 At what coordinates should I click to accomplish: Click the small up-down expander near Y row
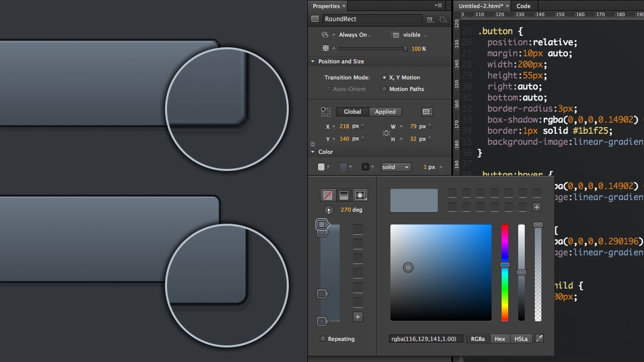(x=312, y=144)
